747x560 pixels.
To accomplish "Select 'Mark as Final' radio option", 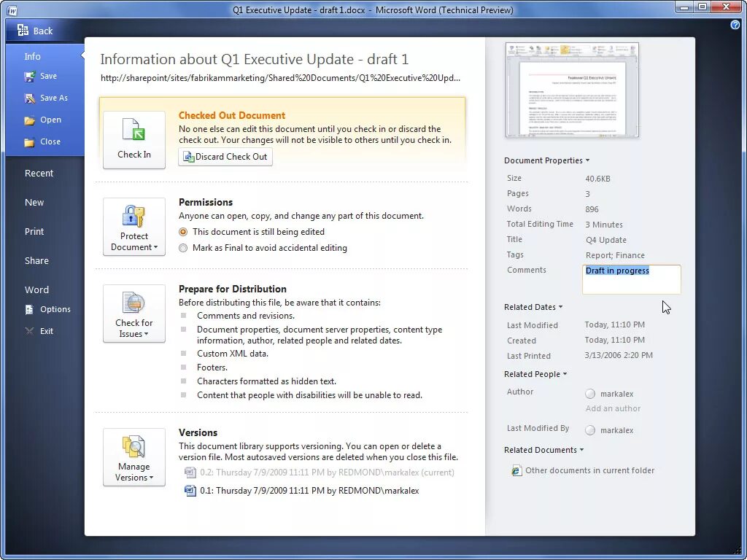I will (183, 248).
